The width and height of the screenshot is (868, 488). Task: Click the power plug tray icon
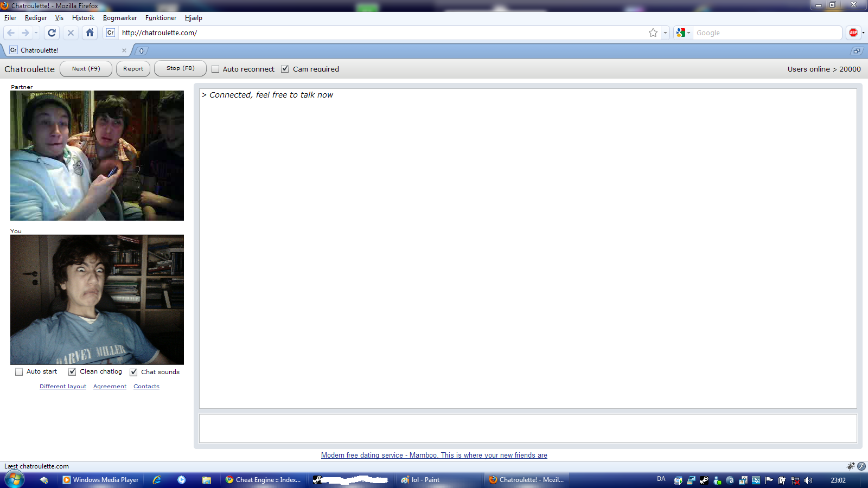tap(782, 480)
